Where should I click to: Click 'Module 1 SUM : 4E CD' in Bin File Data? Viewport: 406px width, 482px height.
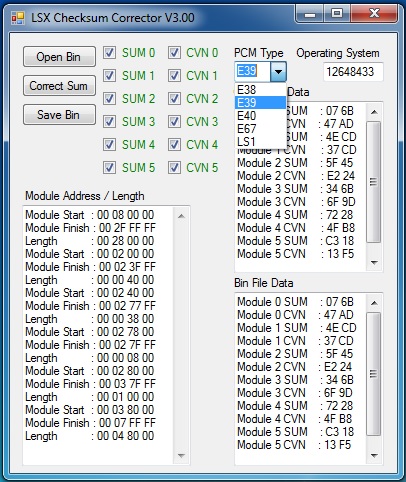297,328
